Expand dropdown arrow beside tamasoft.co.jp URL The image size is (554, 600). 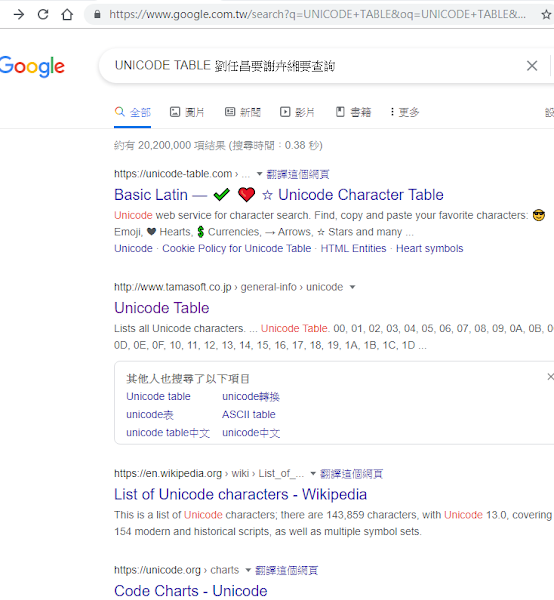352,287
